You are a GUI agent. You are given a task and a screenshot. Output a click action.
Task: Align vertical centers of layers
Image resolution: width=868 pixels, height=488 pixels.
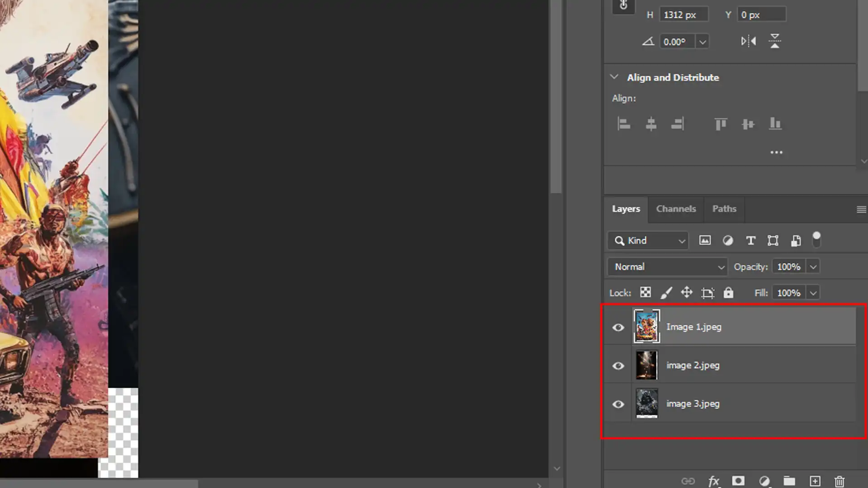click(748, 124)
